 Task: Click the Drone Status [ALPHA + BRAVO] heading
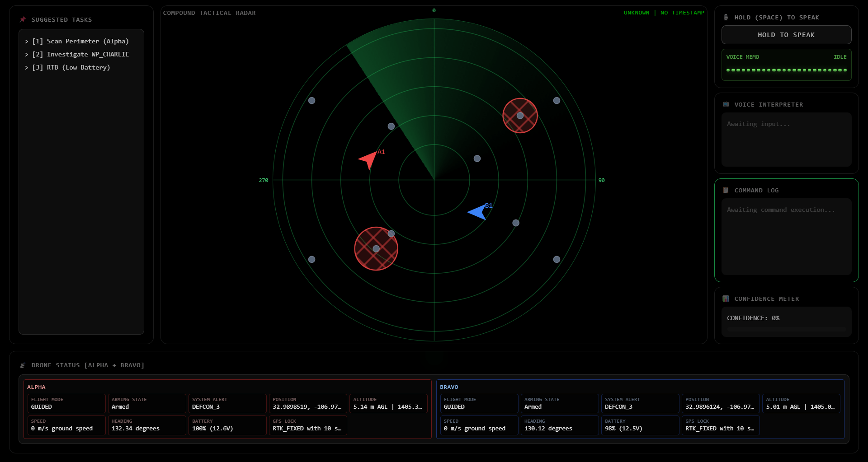pyautogui.click(x=88, y=365)
